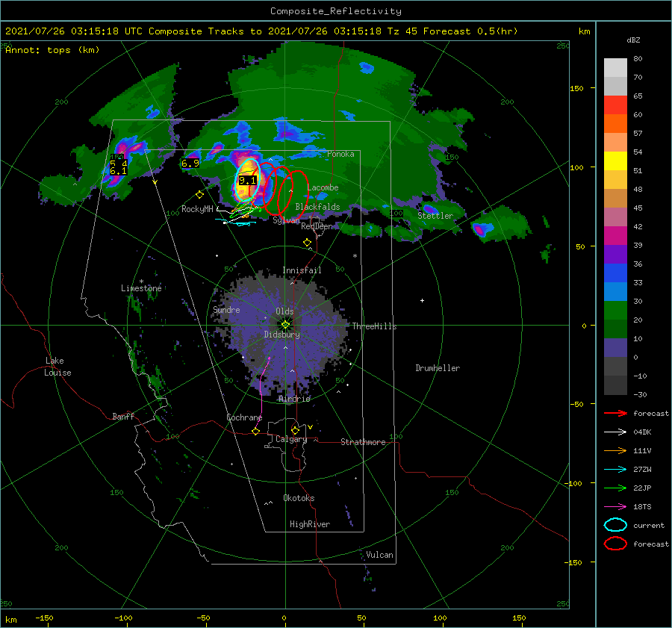Select the cyan current storm ellipse on the map
Viewport: 672px width, 628px height.
click(247, 180)
